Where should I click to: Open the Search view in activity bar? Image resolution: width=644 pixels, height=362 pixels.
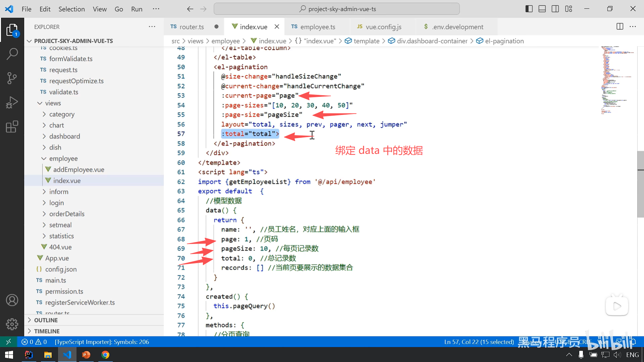tap(12, 54)
